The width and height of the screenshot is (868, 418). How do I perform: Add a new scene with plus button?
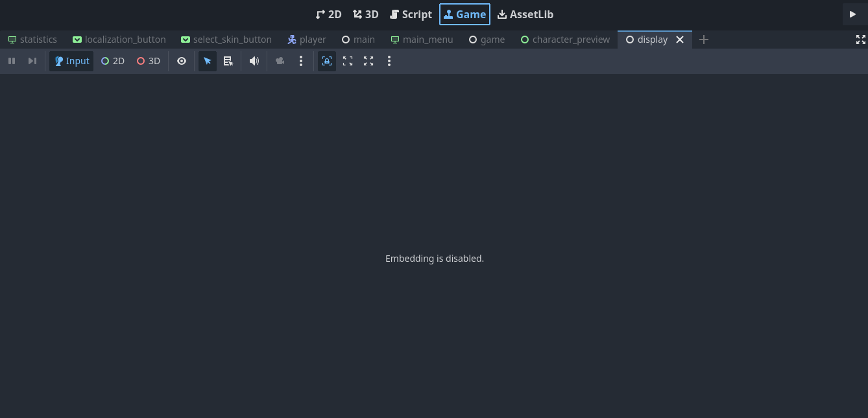(704, 40)
